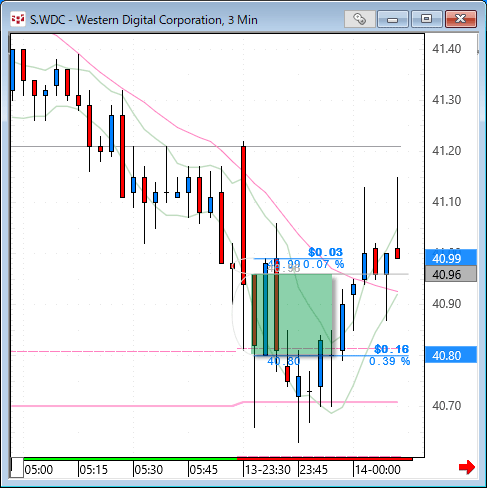Click the 05:30 time axis label
This screenshot has width=487, height=488.
pyautogui.click(x=149, y=470)
